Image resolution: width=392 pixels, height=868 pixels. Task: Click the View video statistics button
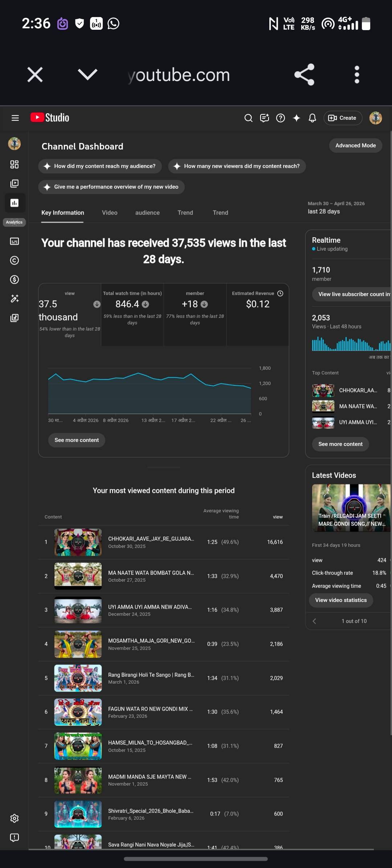coord(341,600)
